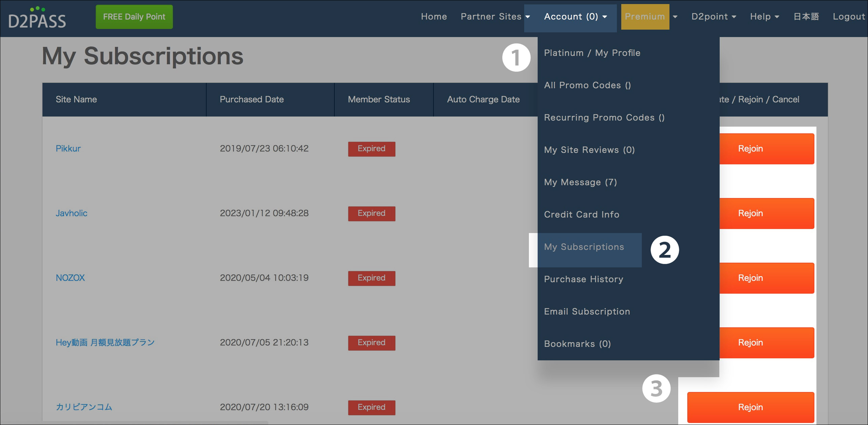
Task: Click purchased date 2020/05/04 10:03:19
Action: (x=264, y=278)
